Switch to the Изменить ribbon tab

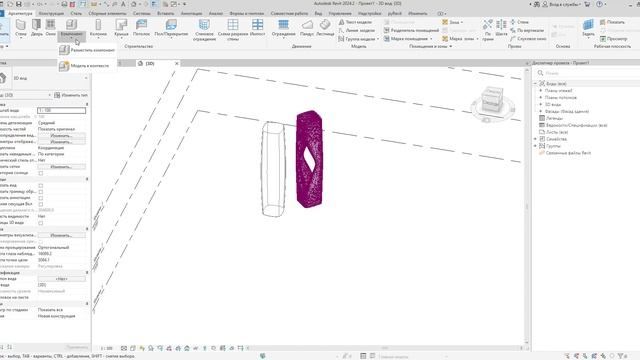pos(418,13)
